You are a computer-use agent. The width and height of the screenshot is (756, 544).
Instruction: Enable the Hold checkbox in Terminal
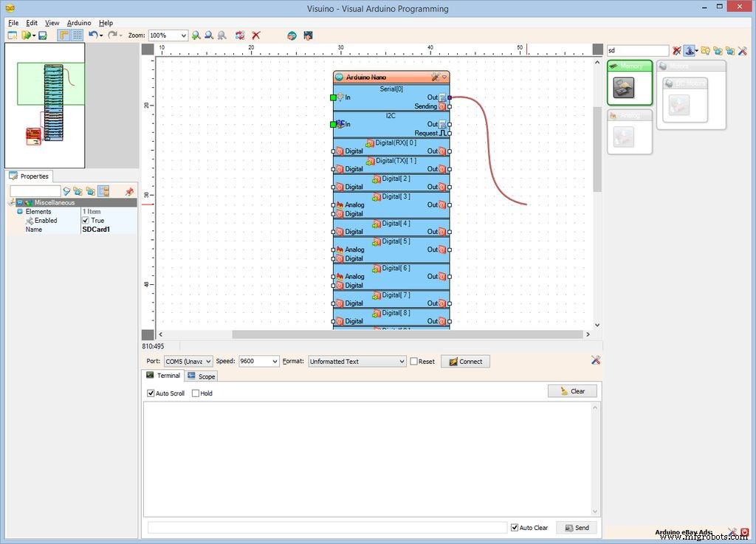(x=196, y=393)
